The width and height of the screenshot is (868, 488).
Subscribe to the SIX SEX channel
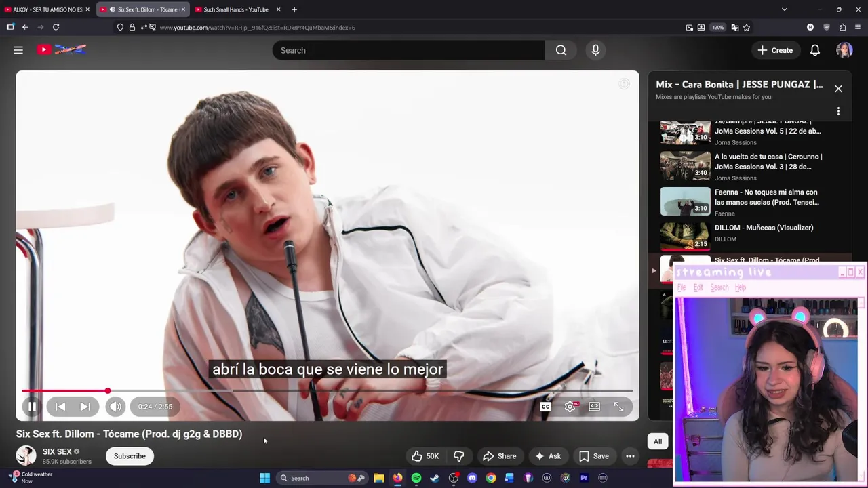tap(130, 456)
